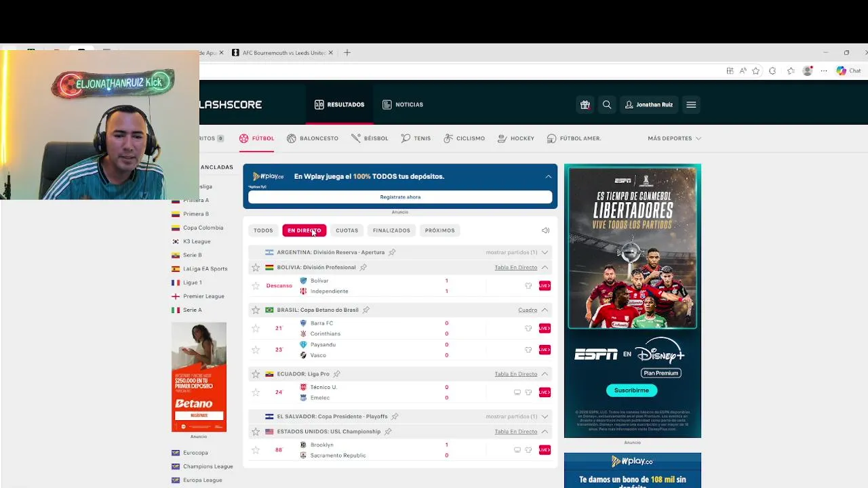Favorite the Bolívar vs Independiente match star
This screenshot has height=488, width=868.
pyautogui.click(x=256, y=286)
